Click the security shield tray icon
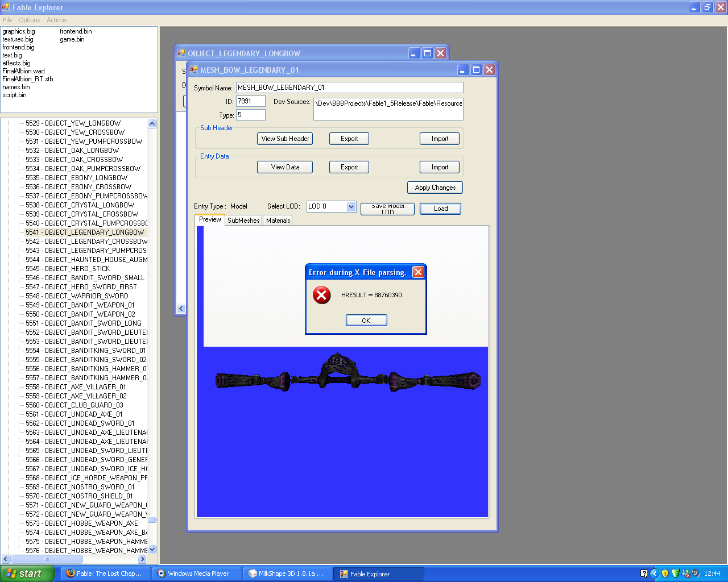 (x=665, y=573)
